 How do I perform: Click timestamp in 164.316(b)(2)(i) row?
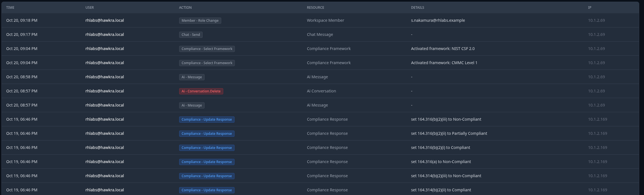(x=22, y=148)
